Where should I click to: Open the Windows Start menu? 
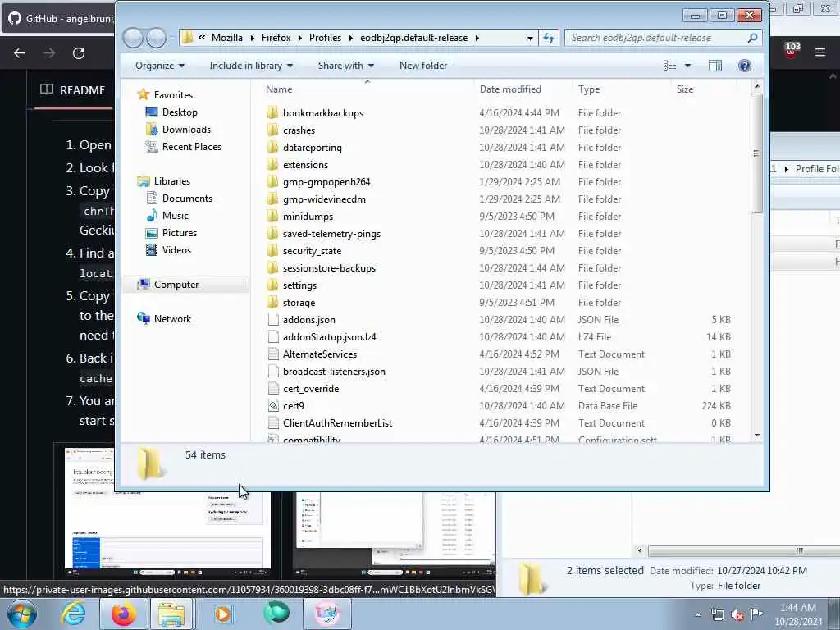(x=22, y=614)
